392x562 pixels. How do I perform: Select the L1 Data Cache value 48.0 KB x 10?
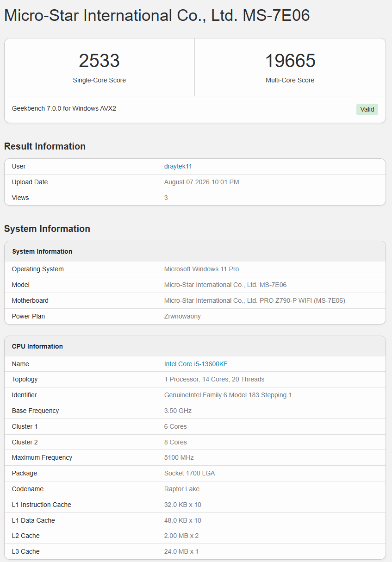183,520
